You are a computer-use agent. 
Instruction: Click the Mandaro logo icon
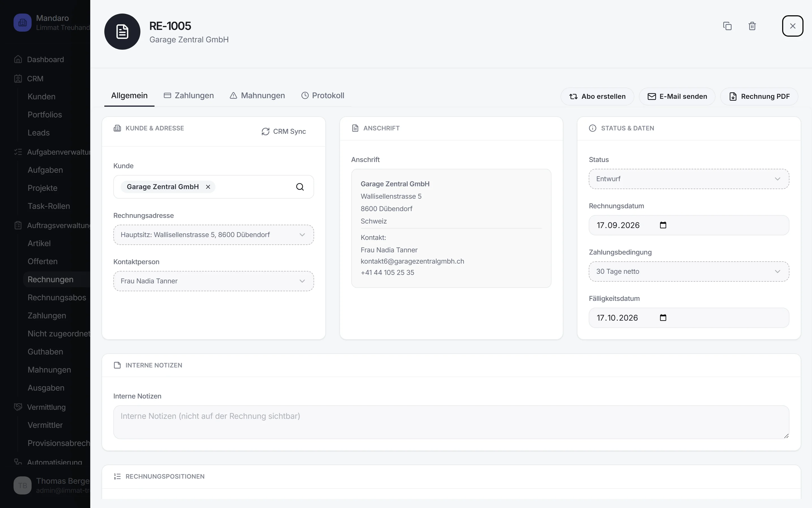click(23, 23)
